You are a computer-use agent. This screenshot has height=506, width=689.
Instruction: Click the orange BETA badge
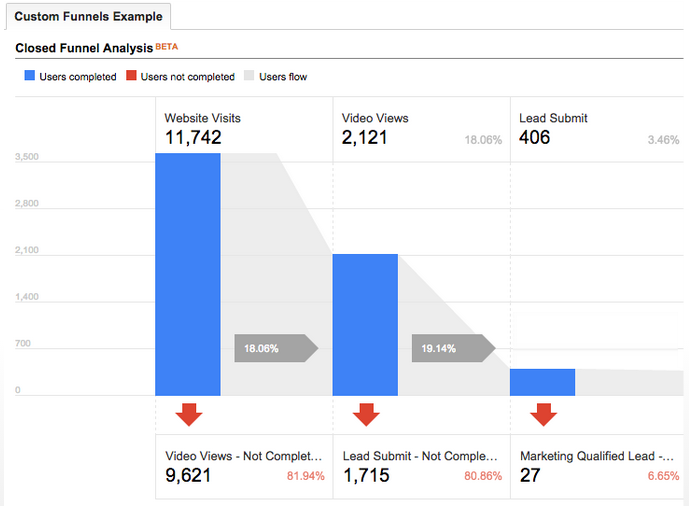pyautogui.click(x=167, y=46)
